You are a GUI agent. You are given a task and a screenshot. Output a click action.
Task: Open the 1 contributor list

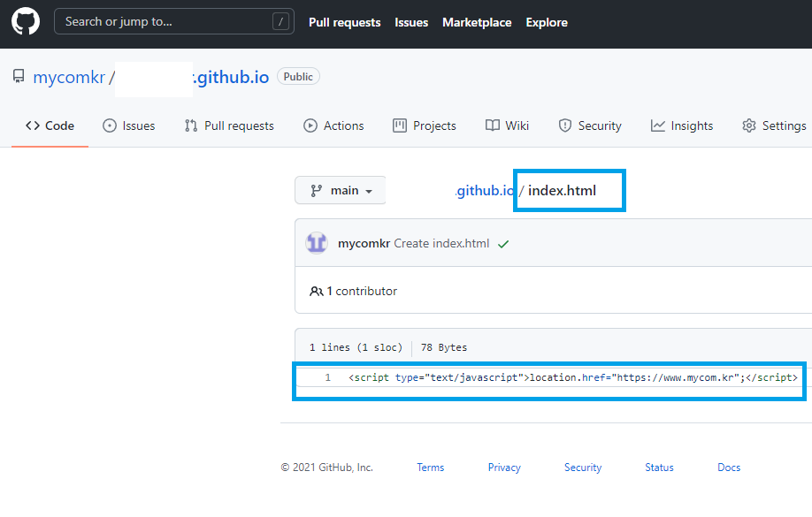pos(362,292)
